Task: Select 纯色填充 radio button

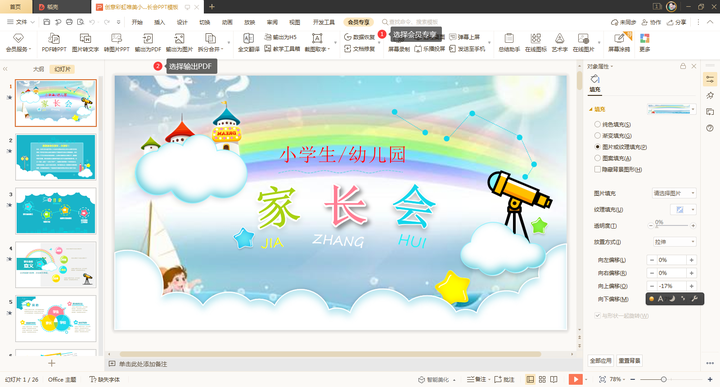Action: pyautogui.click(x=597, y=124)
